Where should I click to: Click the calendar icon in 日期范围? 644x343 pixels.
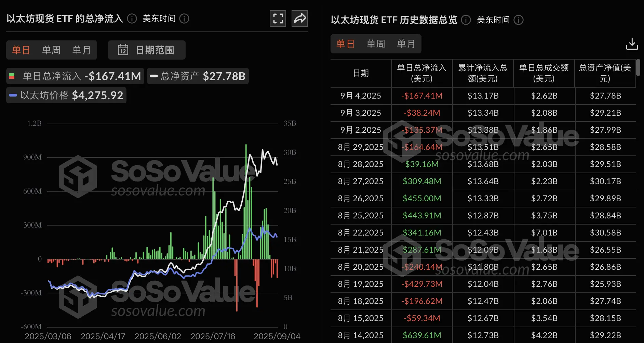[x=123, y=50]
